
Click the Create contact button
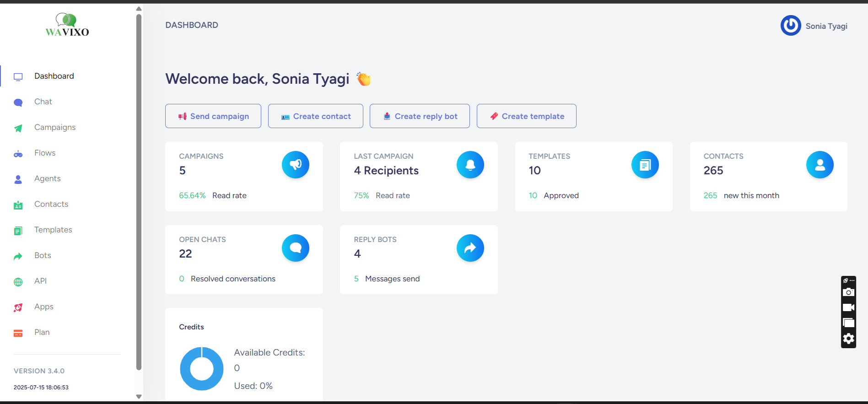tap(316, 116)
